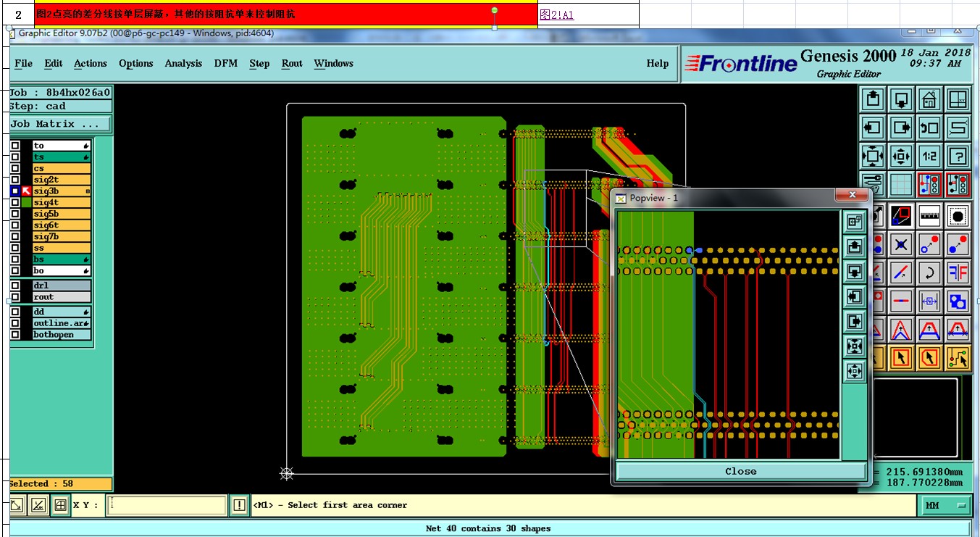Image resolution: width=980 pixels, height=537 pixels.
Task: Select the 'sig7b' layer name
Action: click(x=62, y=237)
